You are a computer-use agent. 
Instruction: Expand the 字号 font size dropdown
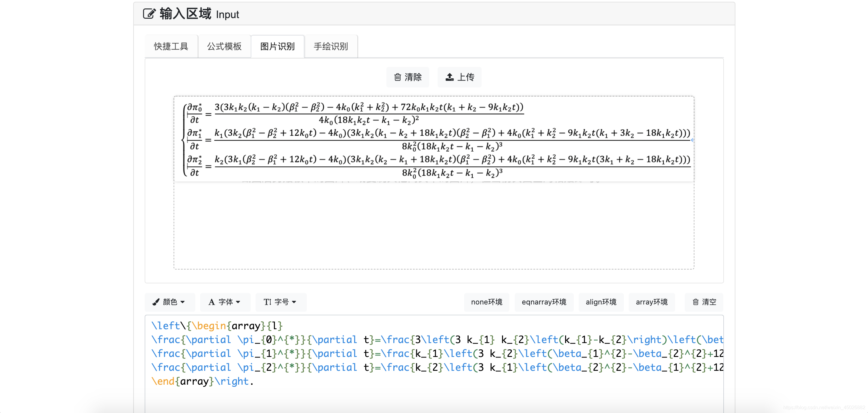click(x=281, y=302)
